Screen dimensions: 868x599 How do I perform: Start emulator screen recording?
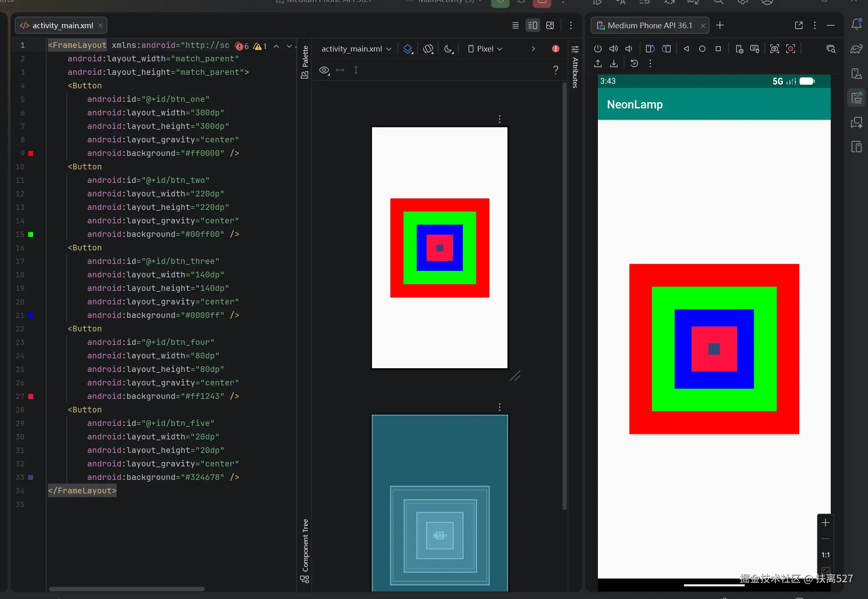(x=791, y=49)
